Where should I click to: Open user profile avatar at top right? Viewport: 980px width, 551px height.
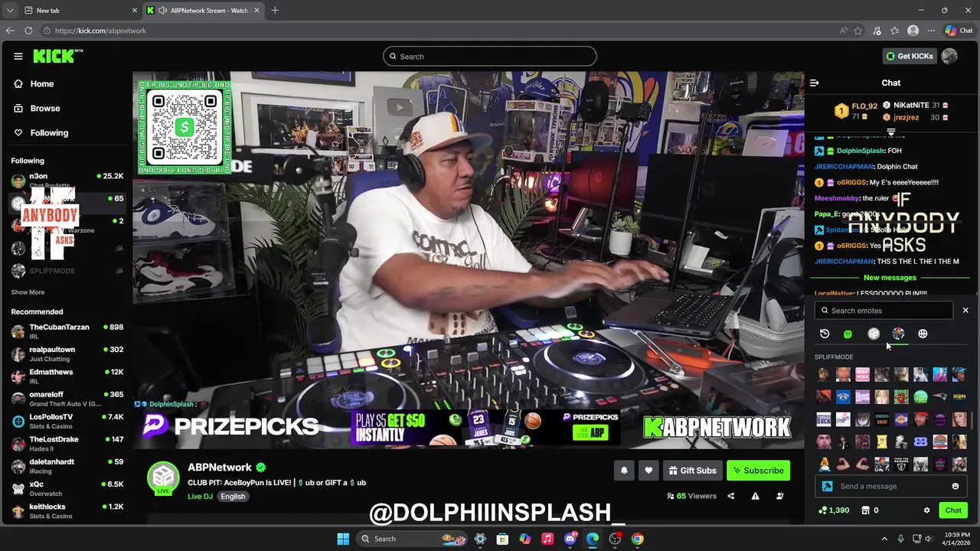[949, 56]
